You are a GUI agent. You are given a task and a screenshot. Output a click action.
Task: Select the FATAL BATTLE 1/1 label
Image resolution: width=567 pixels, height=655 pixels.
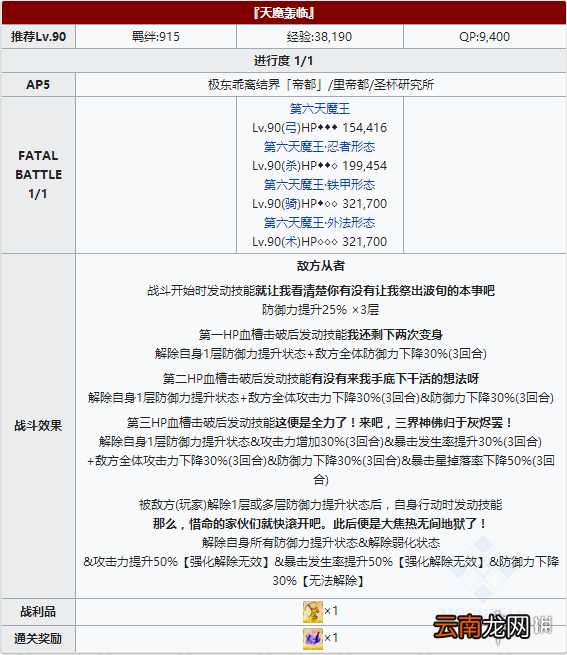[x=38, y=175]
